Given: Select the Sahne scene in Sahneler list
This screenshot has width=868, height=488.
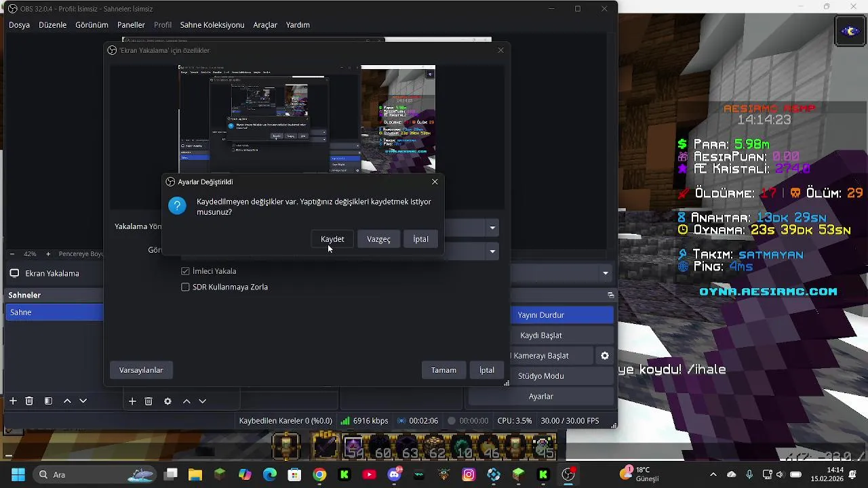Looking at the screenshot, I should click(54, 312).
